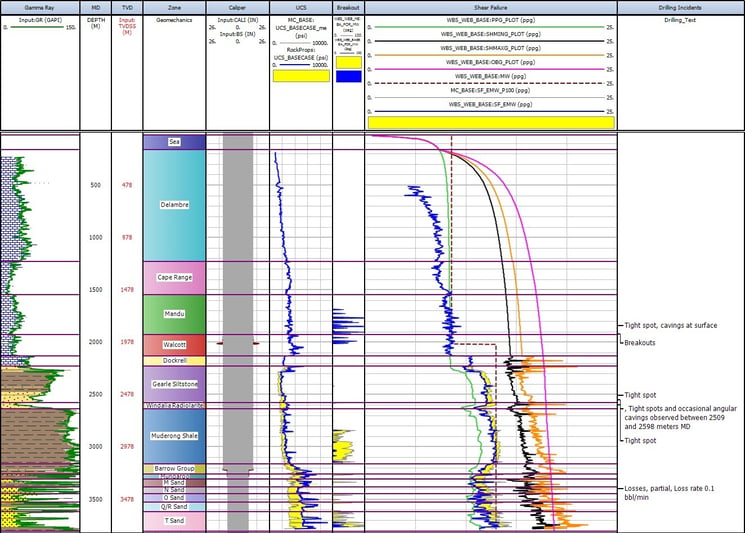Select the Cape Range zone
This screenshot has width=745, height=533.
click(174, 277)
